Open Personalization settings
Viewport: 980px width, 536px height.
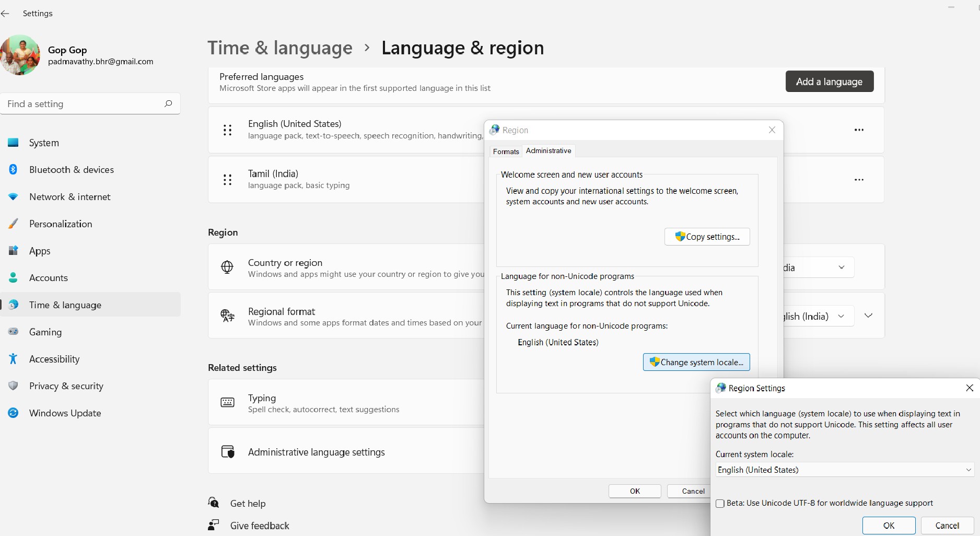90,224
